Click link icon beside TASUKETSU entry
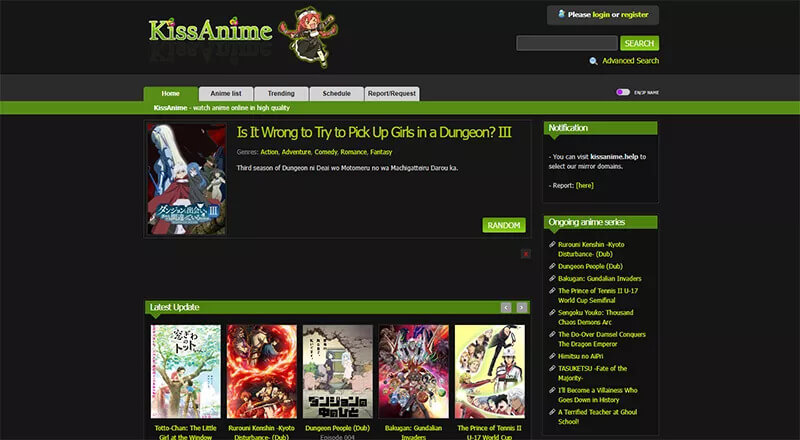The image size is (800, 440). point(552,368)
